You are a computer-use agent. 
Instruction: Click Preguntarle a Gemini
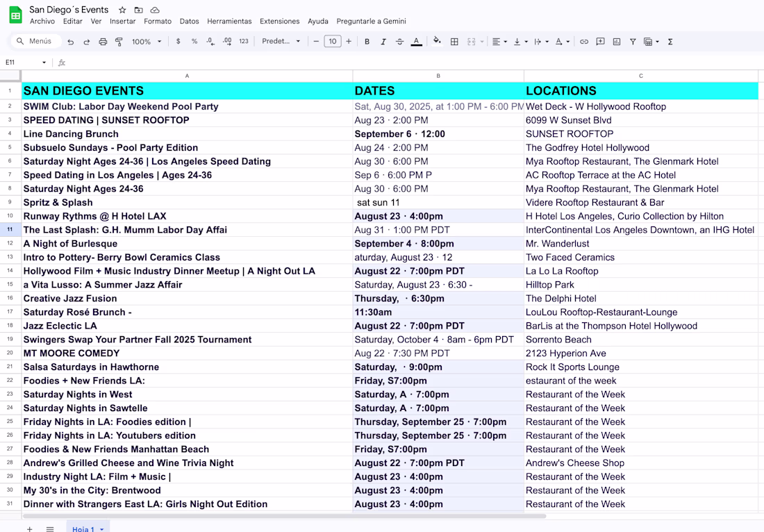click(x=372, y=22)
